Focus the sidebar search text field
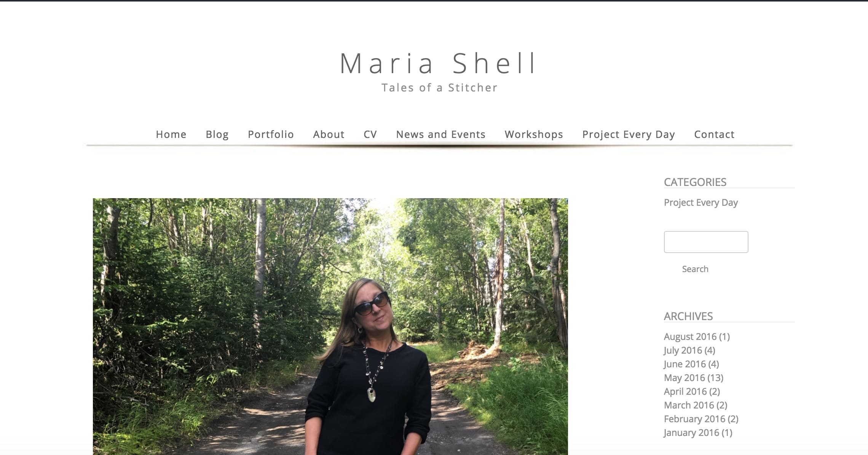Image resolution: width=868 pixels, height=455 pixels. (706, 242)
